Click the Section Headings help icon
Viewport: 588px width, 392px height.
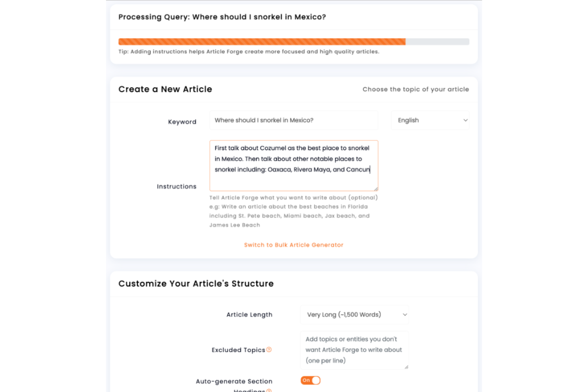pyautogui.click(x=269, y=391)
